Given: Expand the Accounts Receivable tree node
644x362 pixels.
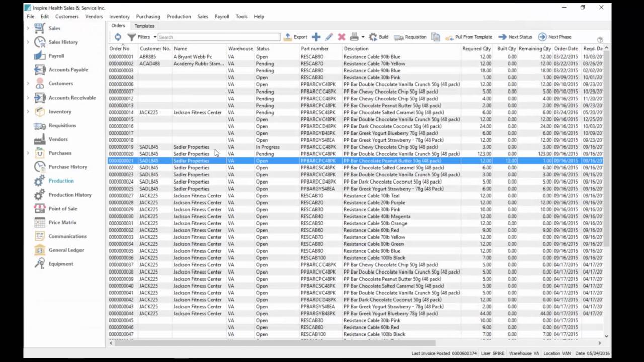Looking at the screenshot, I should click(28, 98).
